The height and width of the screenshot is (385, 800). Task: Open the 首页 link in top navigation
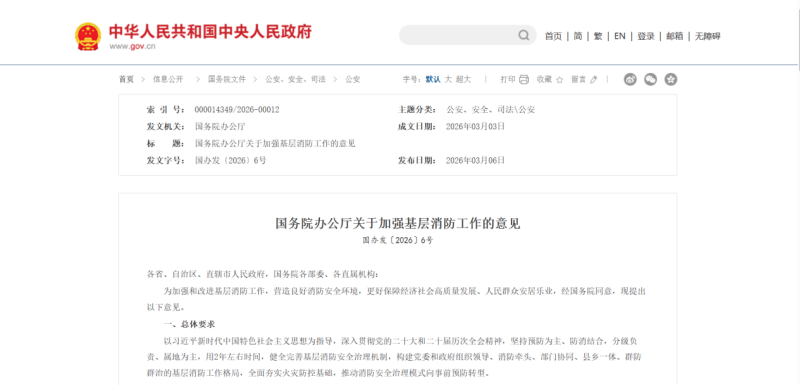pos(553,36)
